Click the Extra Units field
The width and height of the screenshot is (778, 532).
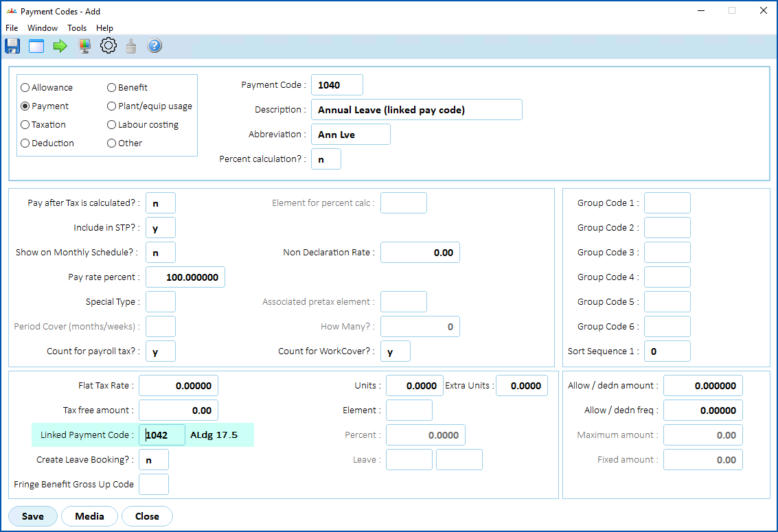[x=521, y=386]
